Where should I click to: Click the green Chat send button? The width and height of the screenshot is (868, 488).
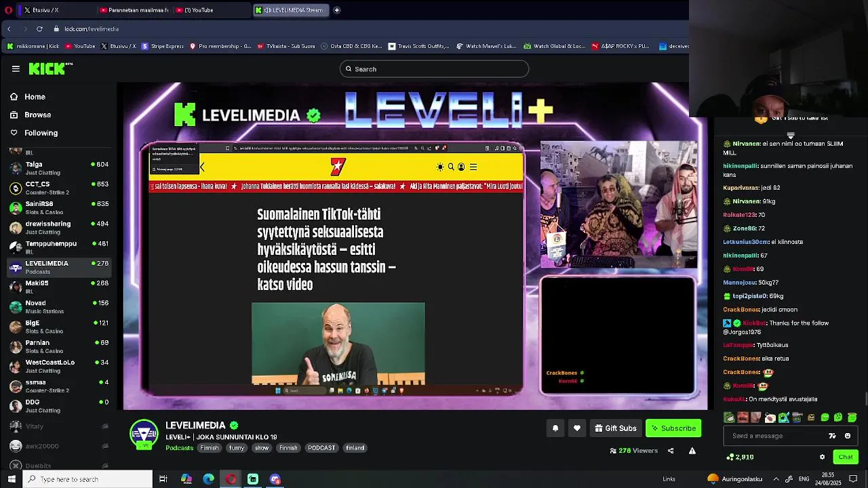tap(845, 457)
